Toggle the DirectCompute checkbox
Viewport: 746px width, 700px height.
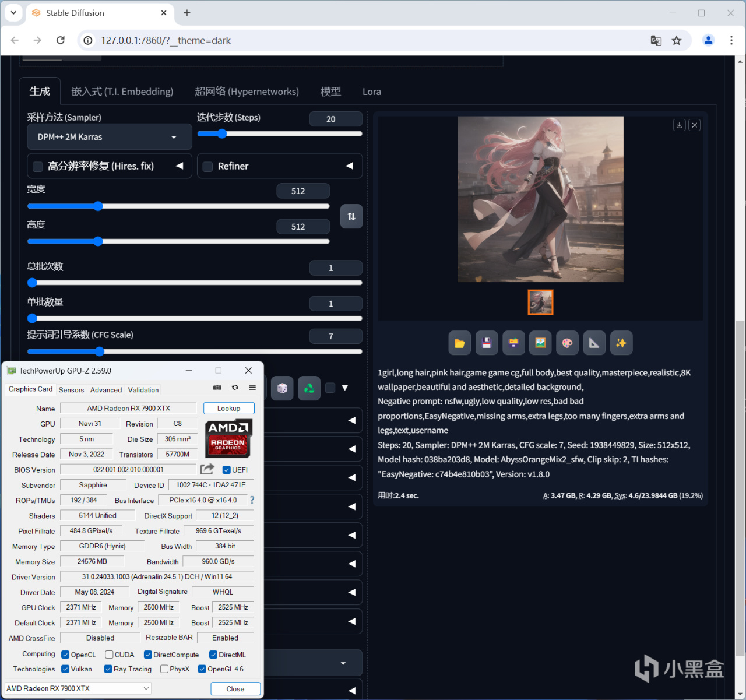[148, 655]
